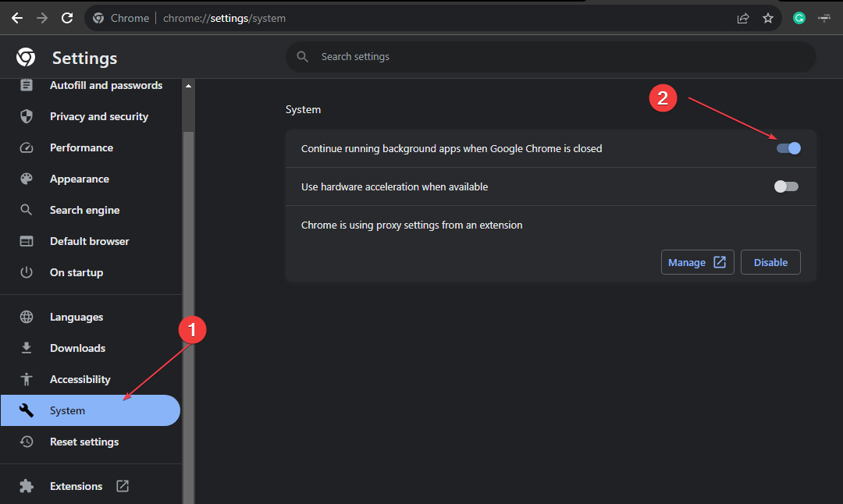The width and height of the screenshot is (843, 504).
Task: Open the media control icon in toolbar
Action: 824,18
